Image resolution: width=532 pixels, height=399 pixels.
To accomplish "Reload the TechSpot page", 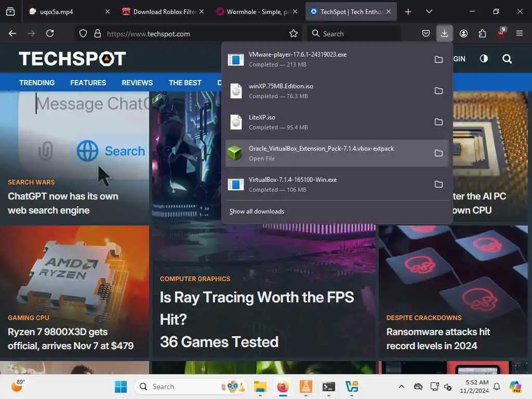I will pos(50,33).
